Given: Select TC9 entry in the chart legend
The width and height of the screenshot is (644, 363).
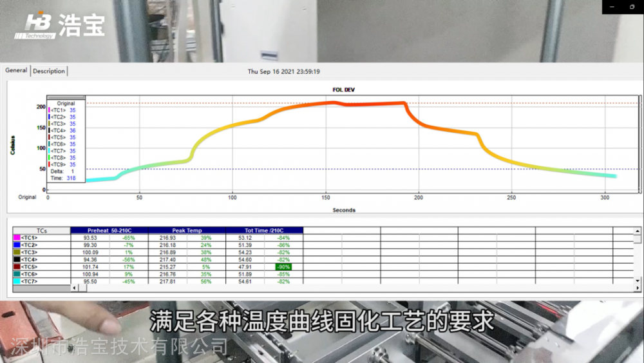Looking at the screenshot, I should (62, 164).
